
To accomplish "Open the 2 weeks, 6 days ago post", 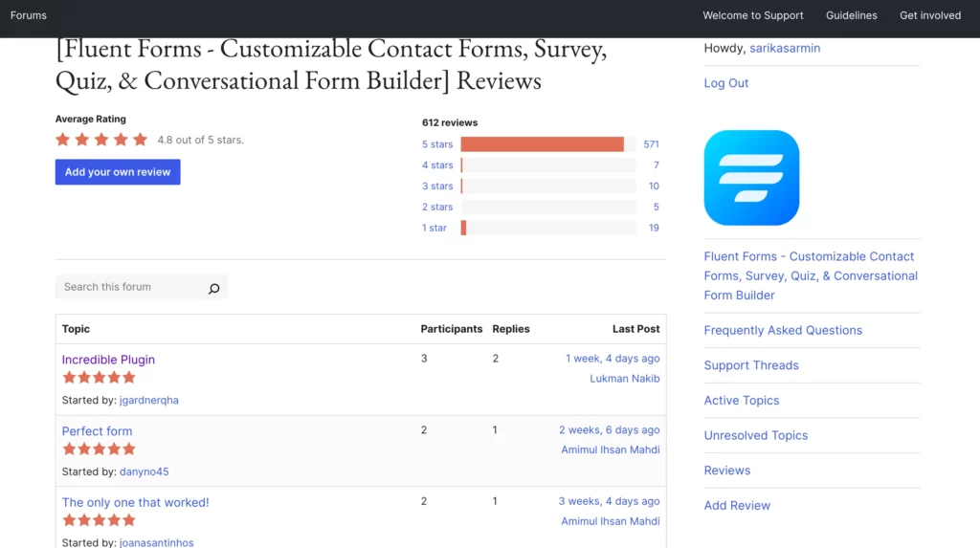I will pos(609,430).
